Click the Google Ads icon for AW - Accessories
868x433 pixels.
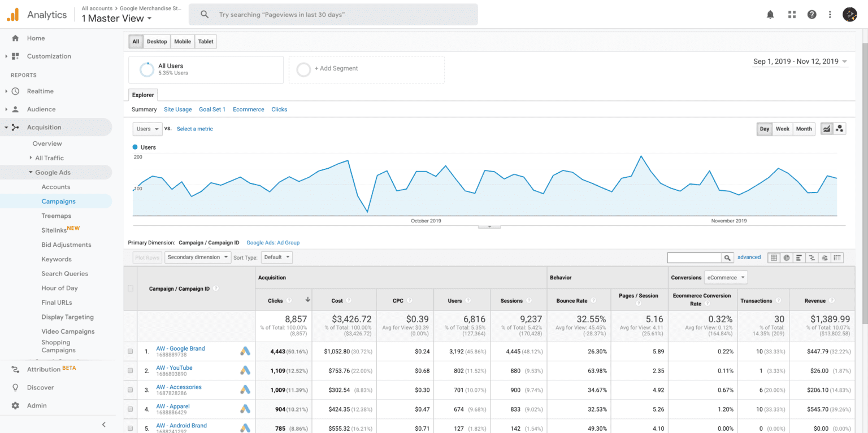(245, 390)
